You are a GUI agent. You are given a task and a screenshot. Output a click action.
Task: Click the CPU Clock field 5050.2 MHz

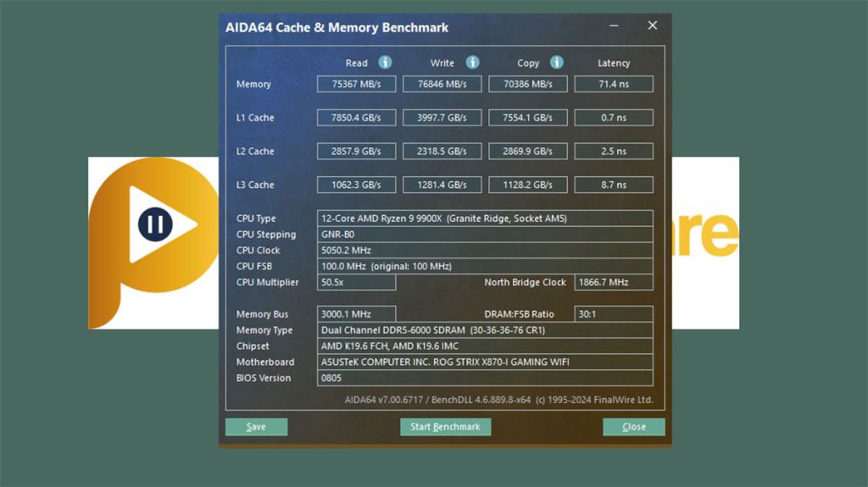point(485,250)
